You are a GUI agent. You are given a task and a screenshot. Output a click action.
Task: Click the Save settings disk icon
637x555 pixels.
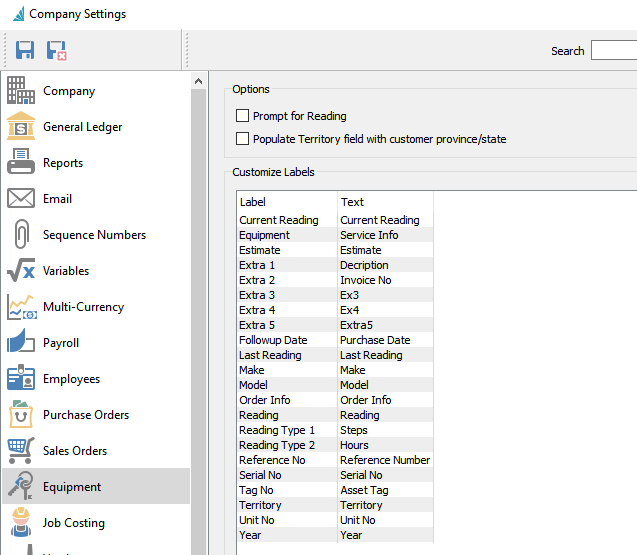(x=25, y=50)
